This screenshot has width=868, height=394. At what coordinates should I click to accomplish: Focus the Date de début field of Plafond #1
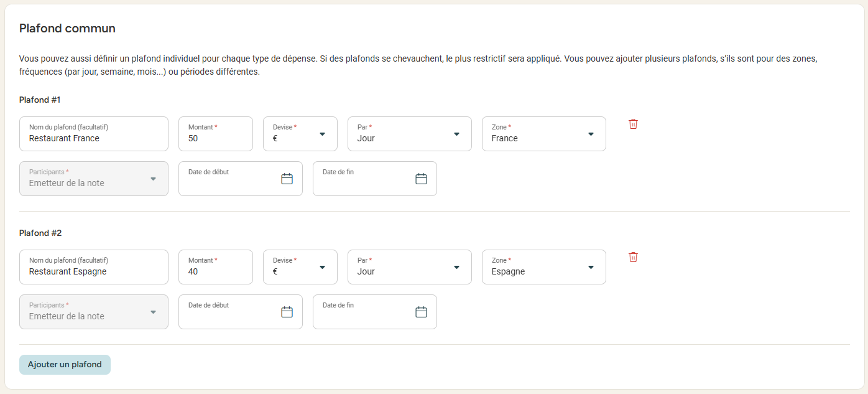click(x=241, y=179)
